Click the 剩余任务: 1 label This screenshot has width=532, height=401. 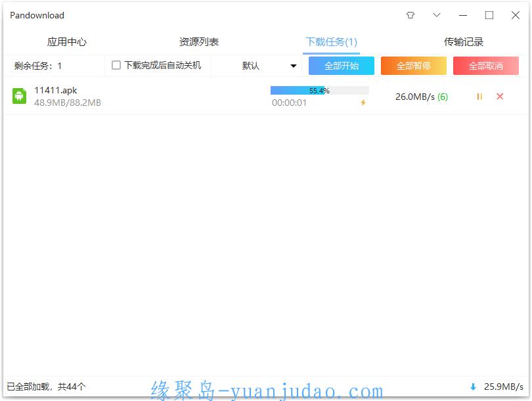pyautogui.click(x=37, y=66)
